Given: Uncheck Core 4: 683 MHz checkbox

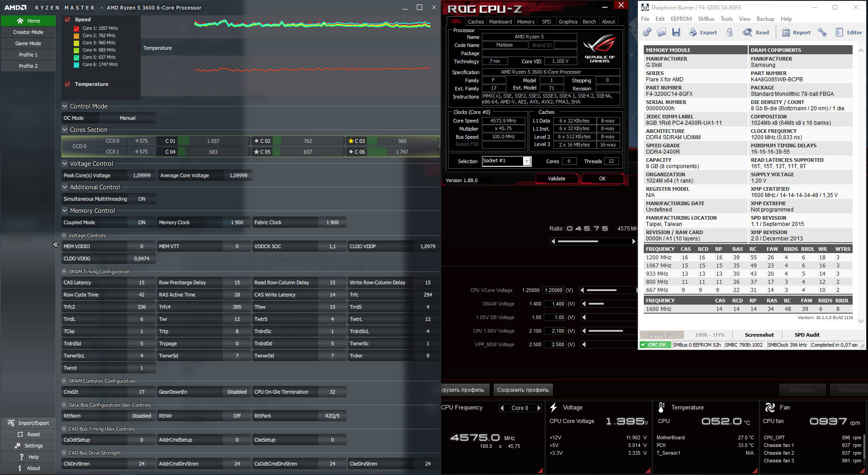Looking at the screenshot, I should [x=76, y=50].
